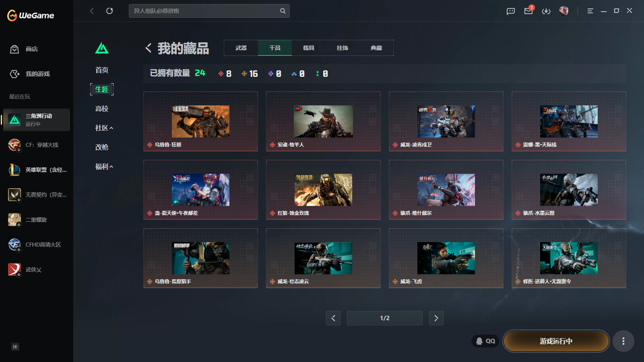Open the 乌鲁鲁-狂怒 skin card

pos(200,121)
